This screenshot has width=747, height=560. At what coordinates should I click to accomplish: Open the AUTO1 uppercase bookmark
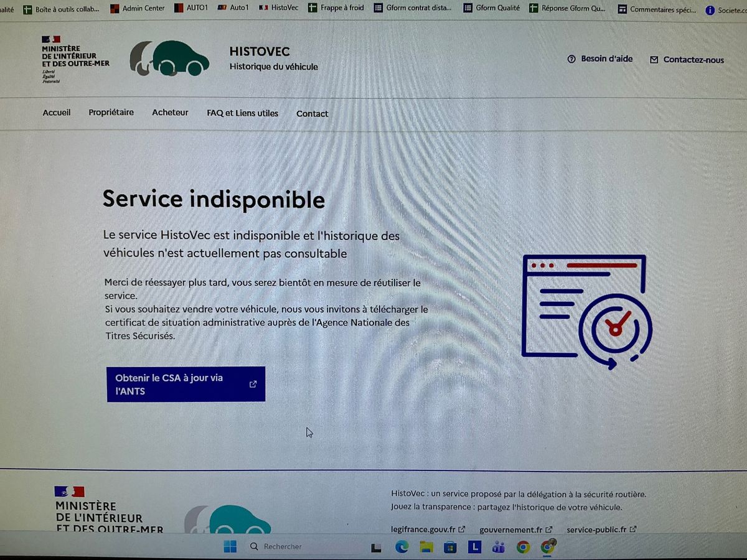(x=191, y=8)
